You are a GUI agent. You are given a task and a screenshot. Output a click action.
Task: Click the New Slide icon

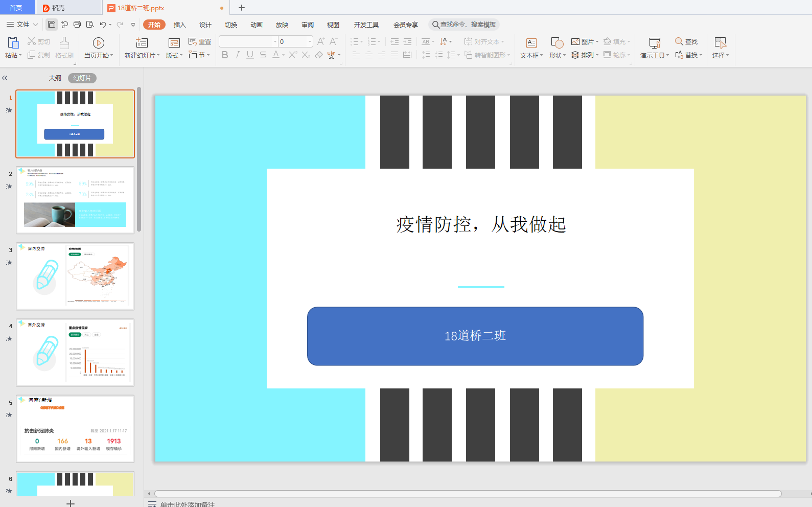click(x=142, y=43)
